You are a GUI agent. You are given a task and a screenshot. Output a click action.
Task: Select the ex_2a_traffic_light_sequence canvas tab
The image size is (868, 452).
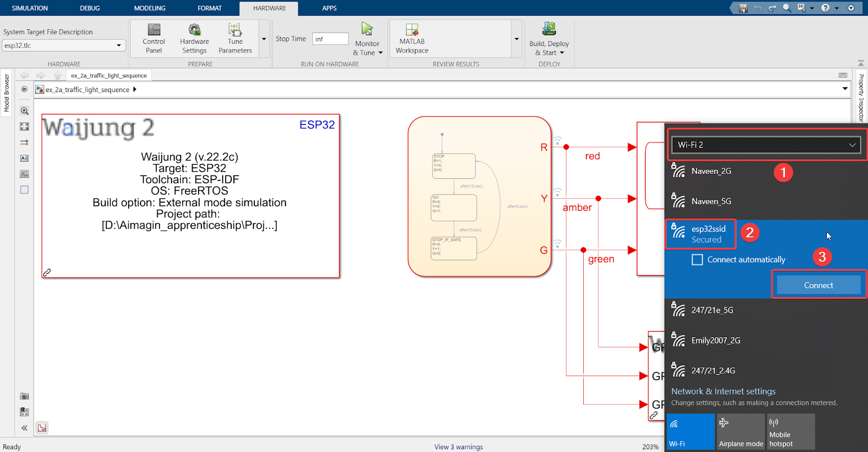tap(108, 75)
